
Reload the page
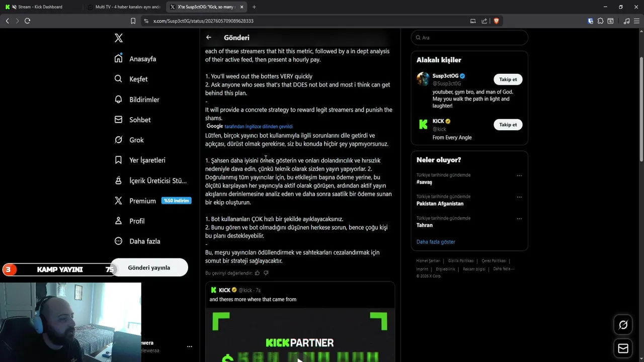click(x=28, y=21)
